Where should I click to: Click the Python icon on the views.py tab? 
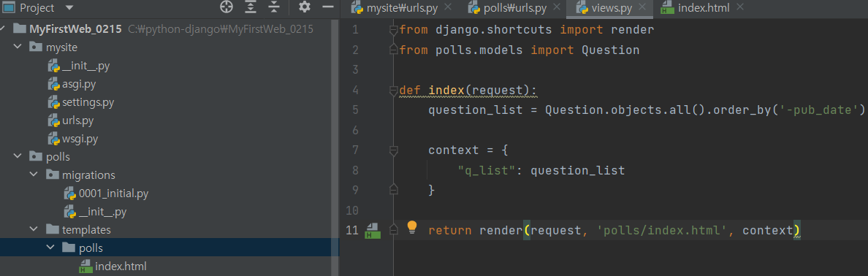tap(582, 8)
